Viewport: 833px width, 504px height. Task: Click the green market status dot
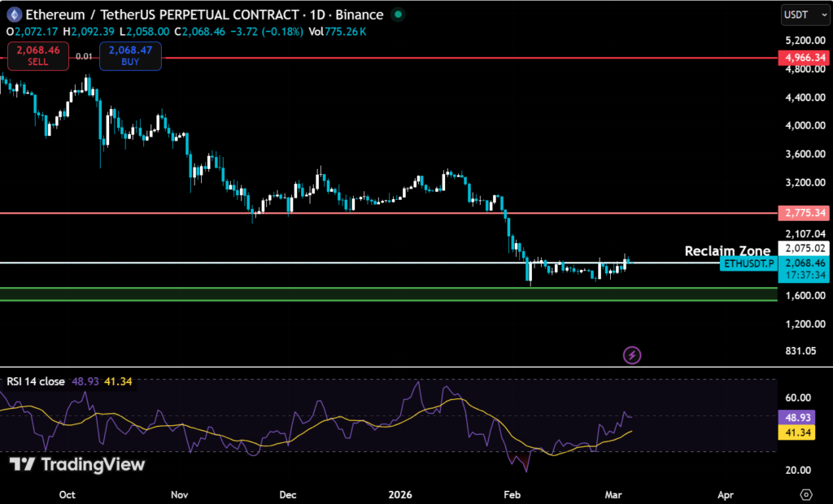(x=396, y=14)
